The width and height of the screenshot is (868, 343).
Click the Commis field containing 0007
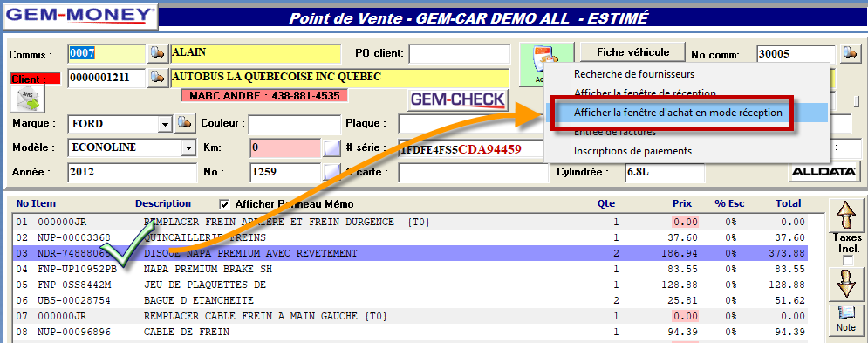(106, 53)
